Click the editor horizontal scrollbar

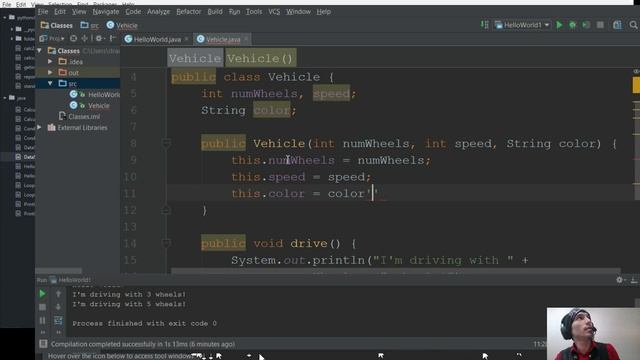(396, 271)
